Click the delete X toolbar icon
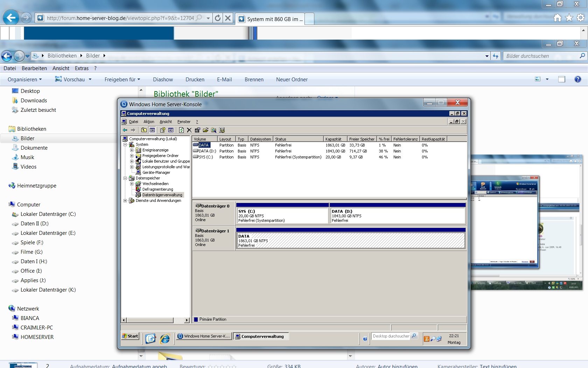The image size is (588, 368). 189,130
